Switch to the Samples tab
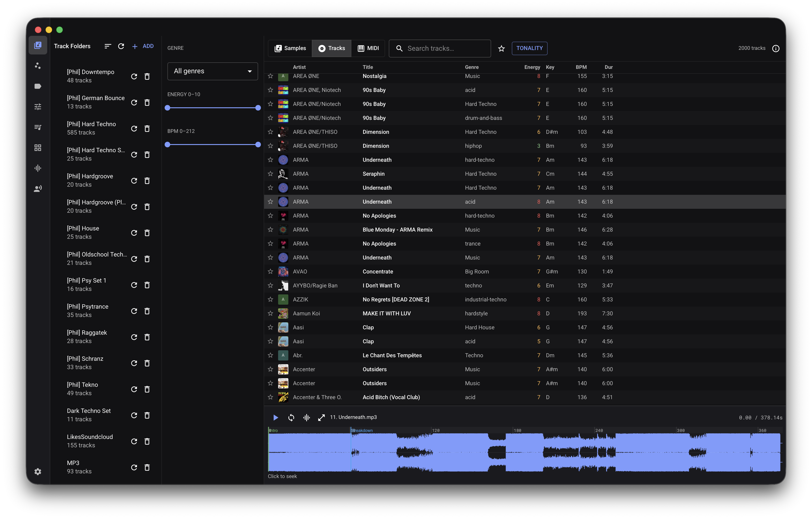812x519 pixels. tap(290, 48)
